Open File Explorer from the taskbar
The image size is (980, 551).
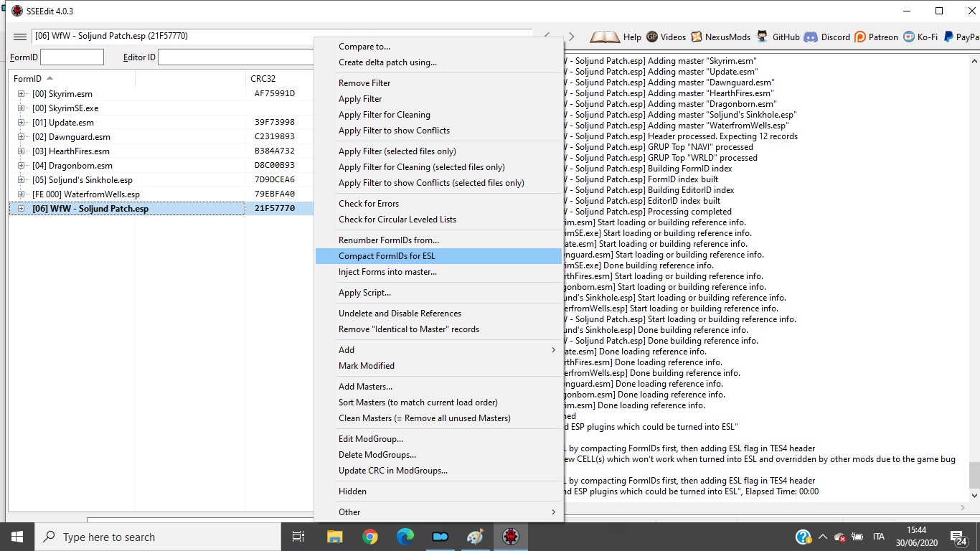click(x=334, y=537)
